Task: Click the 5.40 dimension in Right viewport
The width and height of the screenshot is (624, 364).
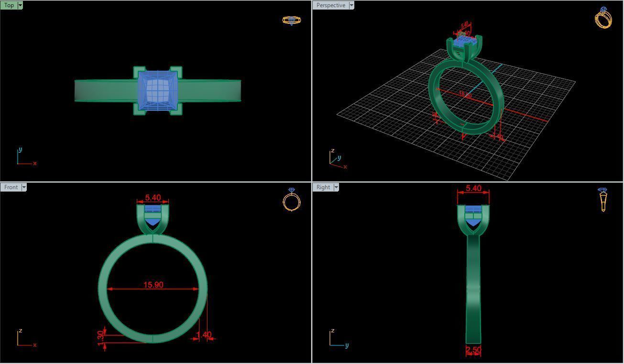Action: coord(473,188)
